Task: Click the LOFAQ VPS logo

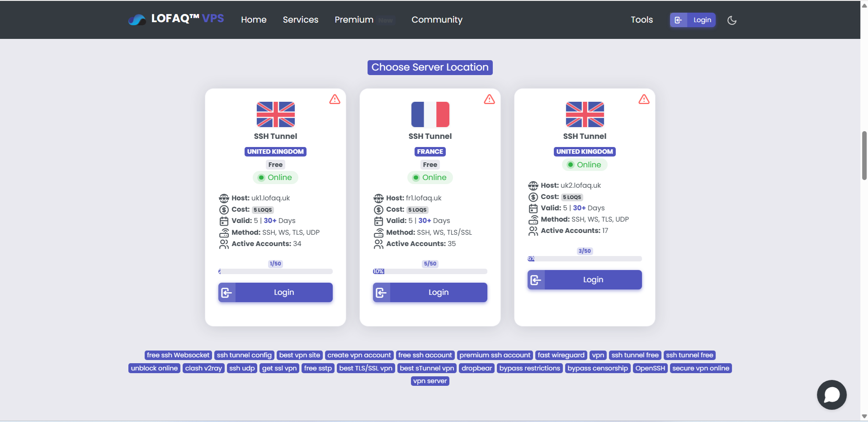Action: [176, 19]
